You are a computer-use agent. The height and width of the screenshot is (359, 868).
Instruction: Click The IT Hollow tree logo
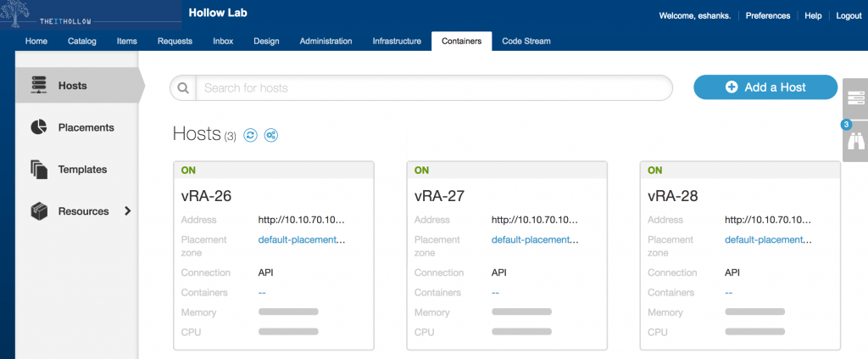pyautogui.click(x=19, y=15)
